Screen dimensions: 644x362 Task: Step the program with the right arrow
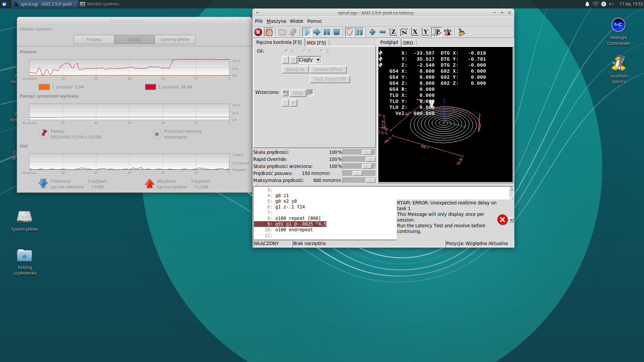[x=317, y=32]
